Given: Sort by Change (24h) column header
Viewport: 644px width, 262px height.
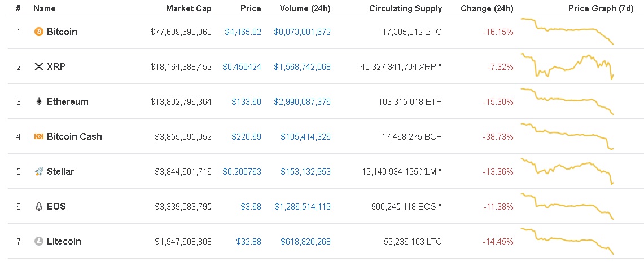Looking at the screenshot, I should tap(487, 8).
